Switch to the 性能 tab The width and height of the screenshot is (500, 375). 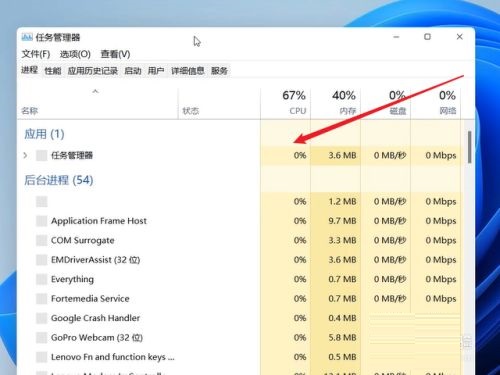(53, 71)
